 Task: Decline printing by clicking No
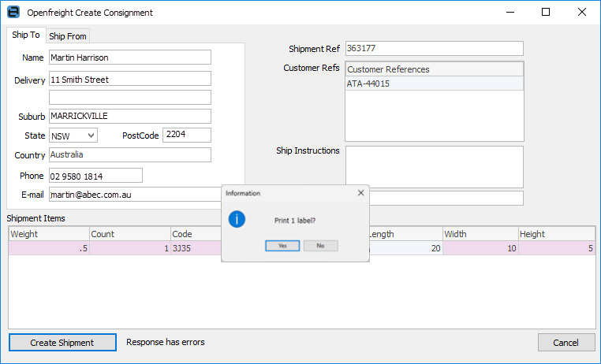click(320, 246)
